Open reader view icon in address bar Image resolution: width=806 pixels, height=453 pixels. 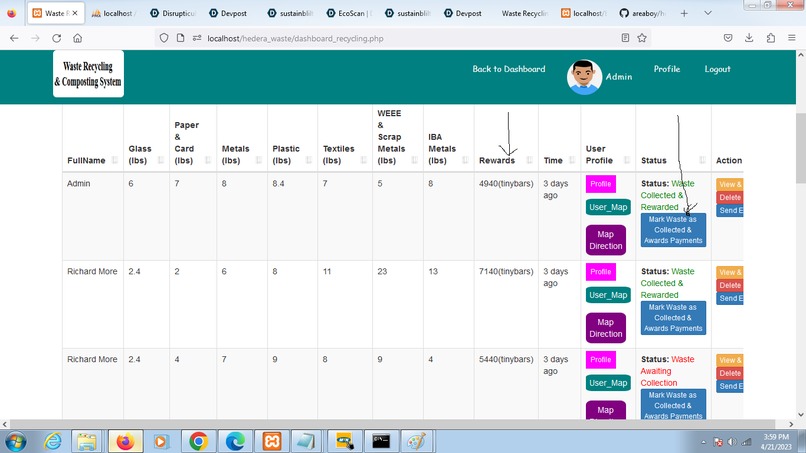pos(625,38)
